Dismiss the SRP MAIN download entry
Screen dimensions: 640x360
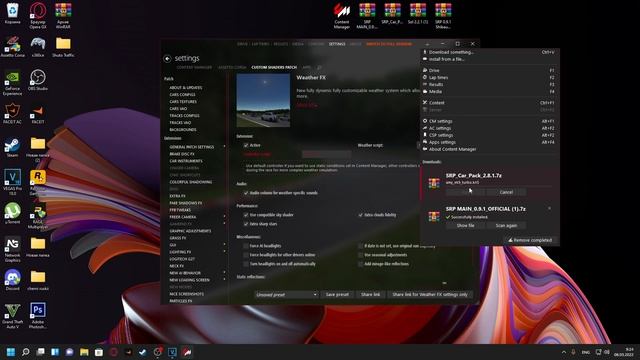click(x=549, y=209)
